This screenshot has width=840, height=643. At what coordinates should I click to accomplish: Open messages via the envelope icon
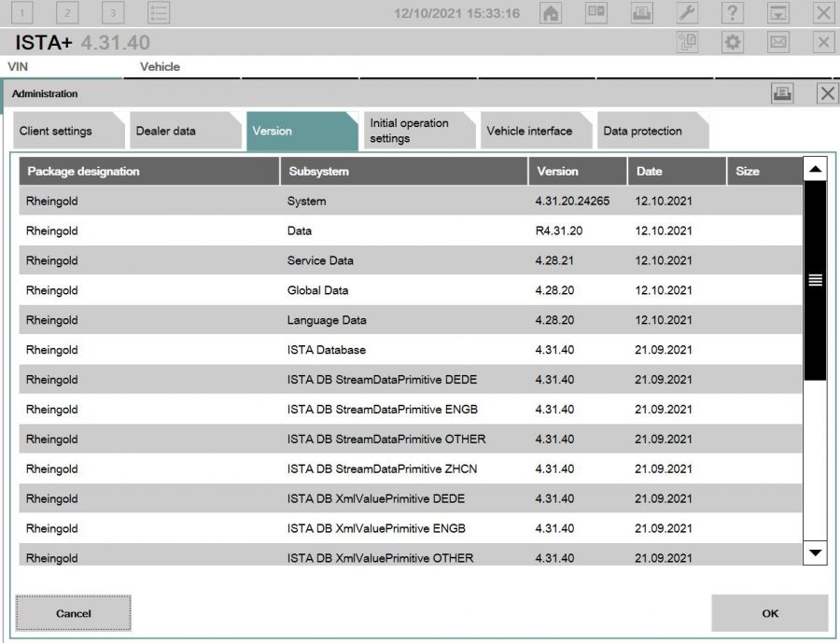tap(777, 40)
